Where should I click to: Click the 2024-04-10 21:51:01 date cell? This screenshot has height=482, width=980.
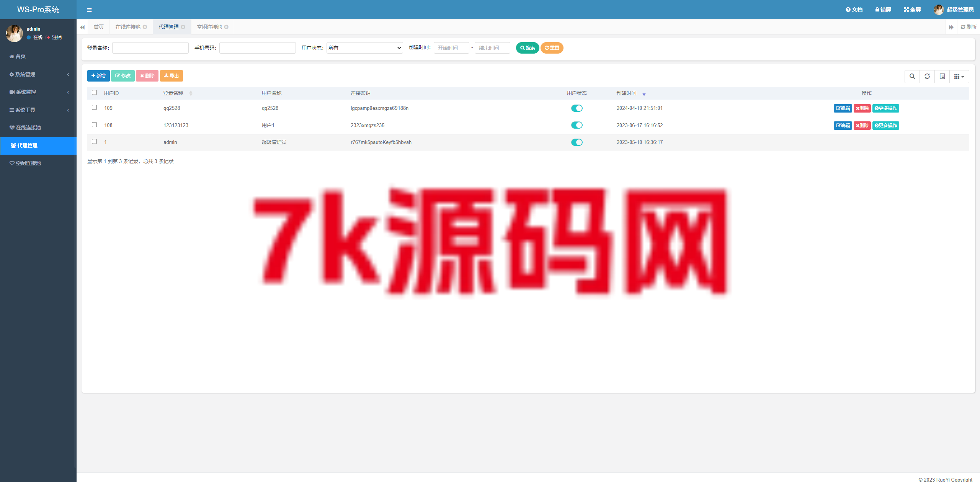[x=640, y=108]
